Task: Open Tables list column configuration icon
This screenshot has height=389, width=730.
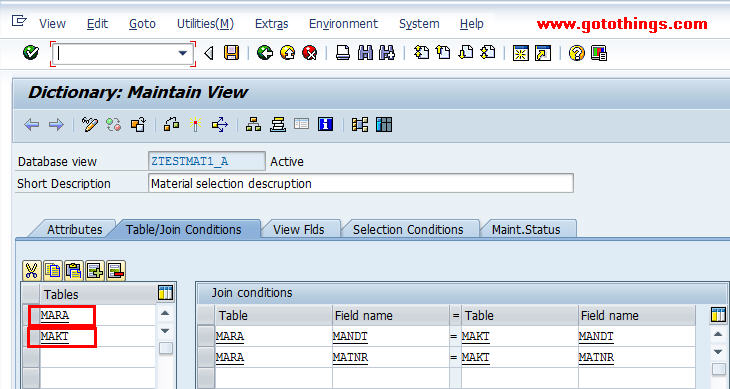Action: coord(165,293)
